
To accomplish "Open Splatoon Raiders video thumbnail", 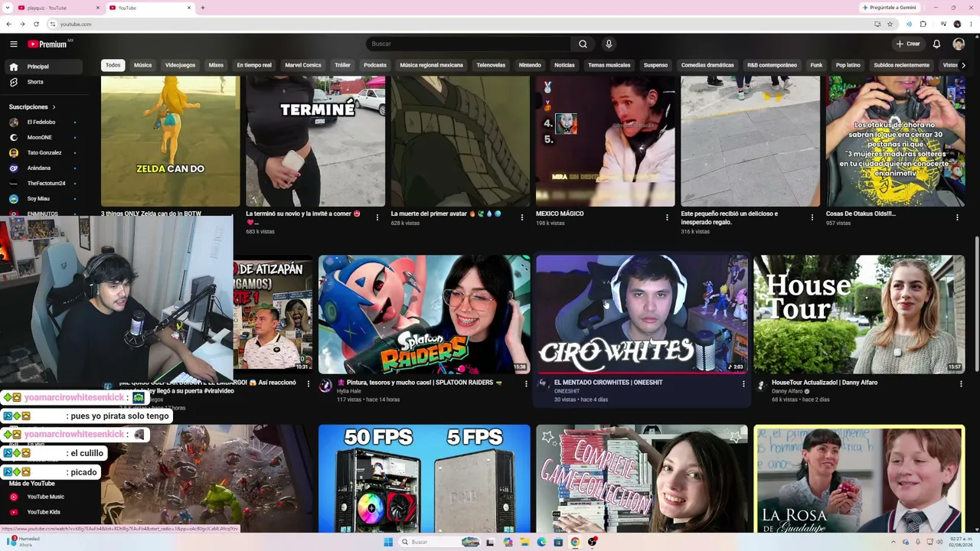I will coord(424,315).
